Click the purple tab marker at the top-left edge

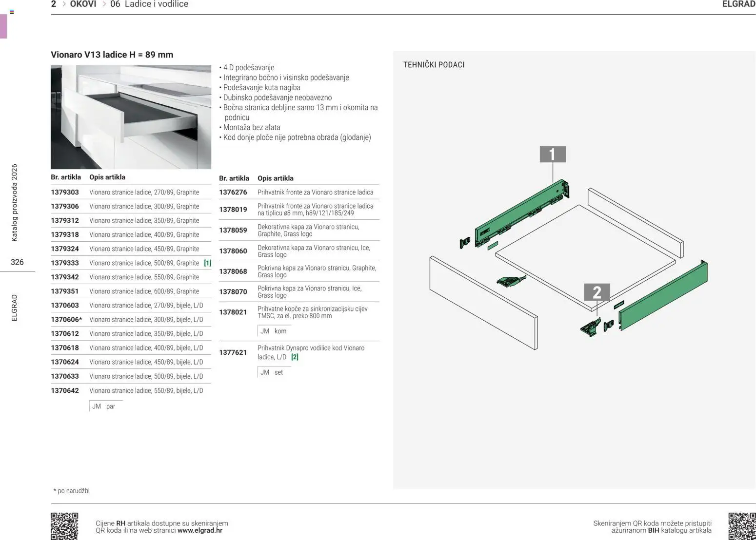3,26
